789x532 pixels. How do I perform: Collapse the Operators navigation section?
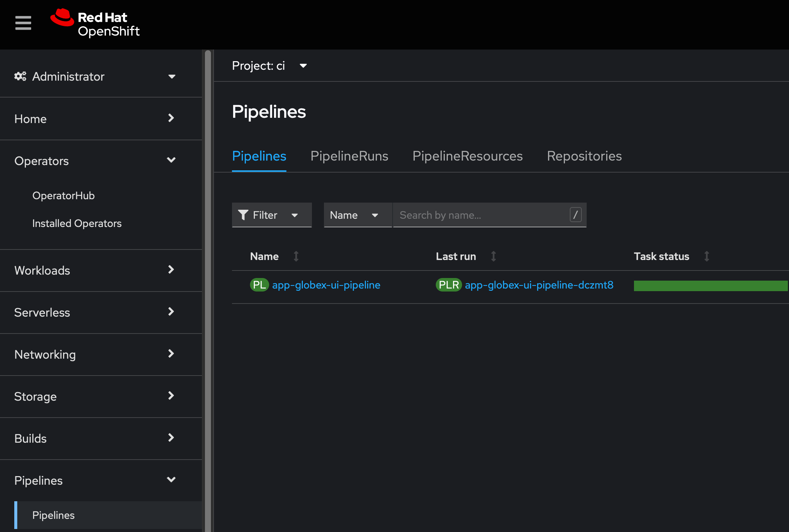coord(95,161)
